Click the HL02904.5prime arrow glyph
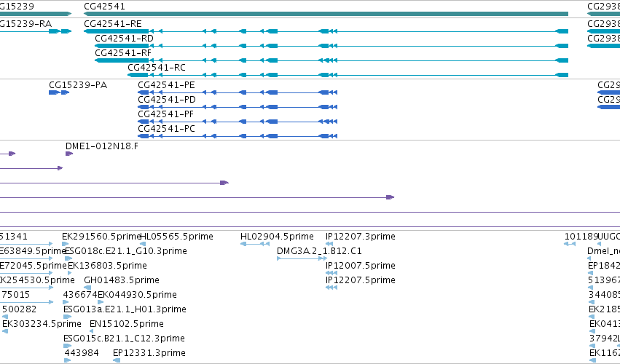The height and width of the screenshot is (364, 620). 255,244
